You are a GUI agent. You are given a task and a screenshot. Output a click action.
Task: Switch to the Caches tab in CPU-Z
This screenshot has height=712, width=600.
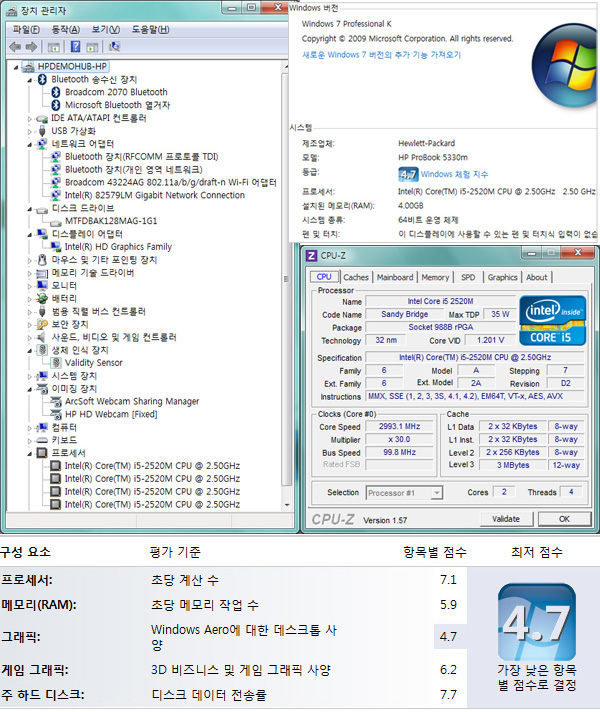coord(356,277)
